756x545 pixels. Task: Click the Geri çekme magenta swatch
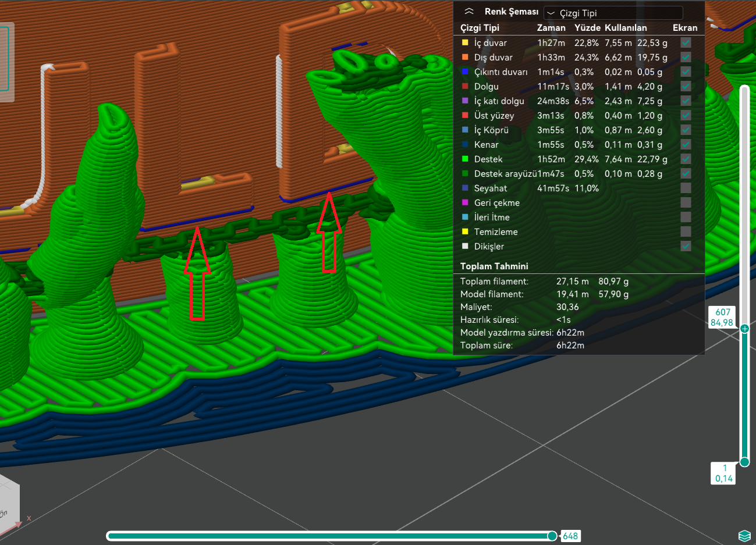465,202
